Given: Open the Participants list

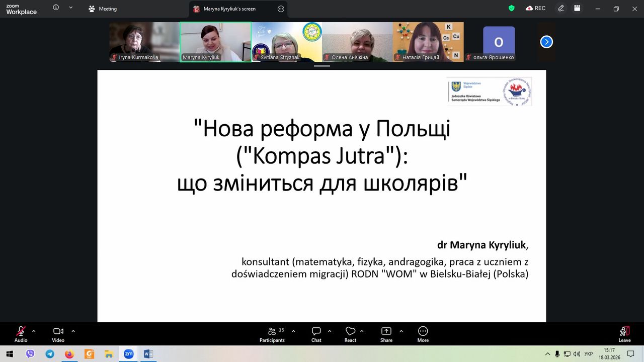Looking at the screenshot, I should (272, 334).
